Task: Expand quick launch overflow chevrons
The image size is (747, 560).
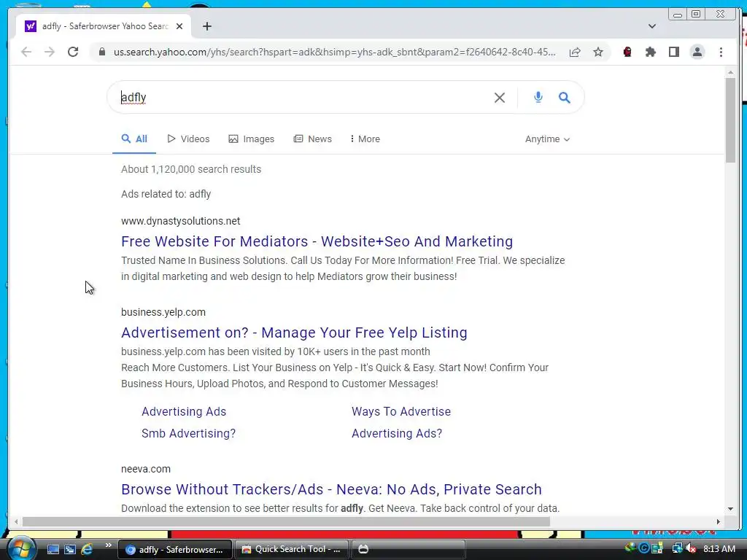Action: pos(108,545)
